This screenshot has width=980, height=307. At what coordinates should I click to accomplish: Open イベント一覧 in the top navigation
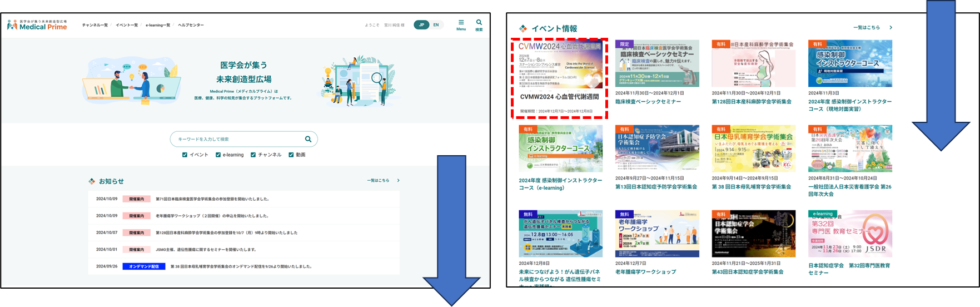coord(127,25)
